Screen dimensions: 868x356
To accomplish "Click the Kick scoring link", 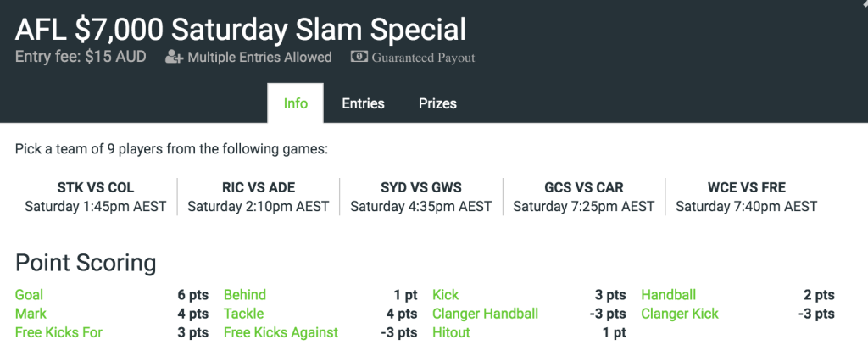I will 446,295.
